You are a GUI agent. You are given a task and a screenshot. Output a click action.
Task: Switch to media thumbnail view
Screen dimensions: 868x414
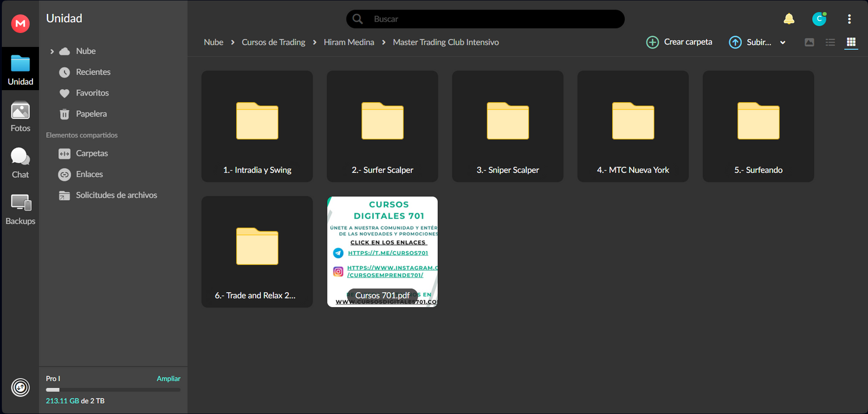[809, 42]
